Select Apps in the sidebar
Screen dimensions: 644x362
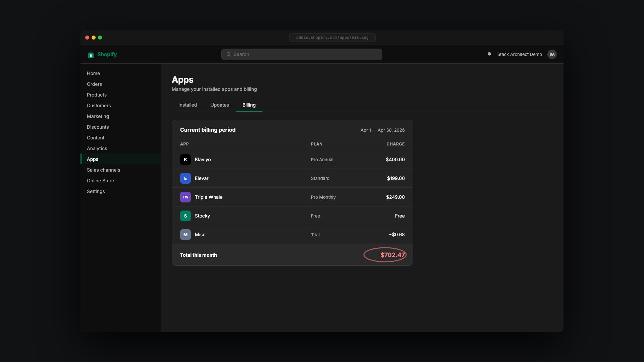(x=120, y=159)
